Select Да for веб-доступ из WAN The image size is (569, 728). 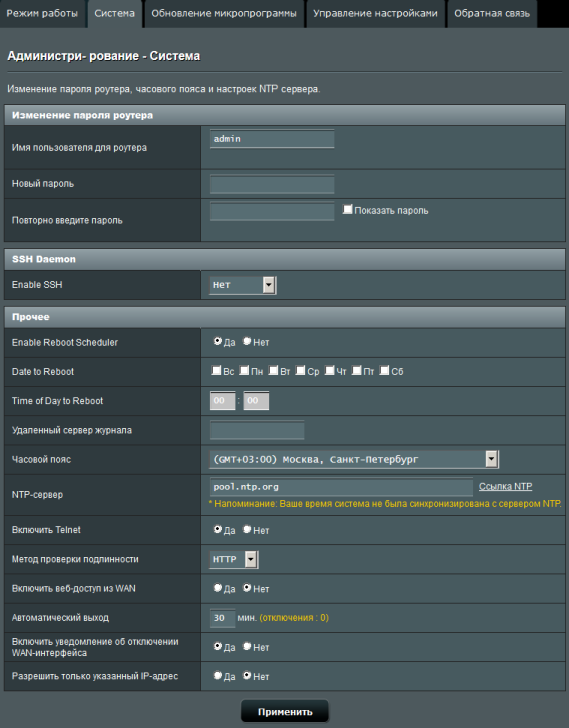point(218,588)
